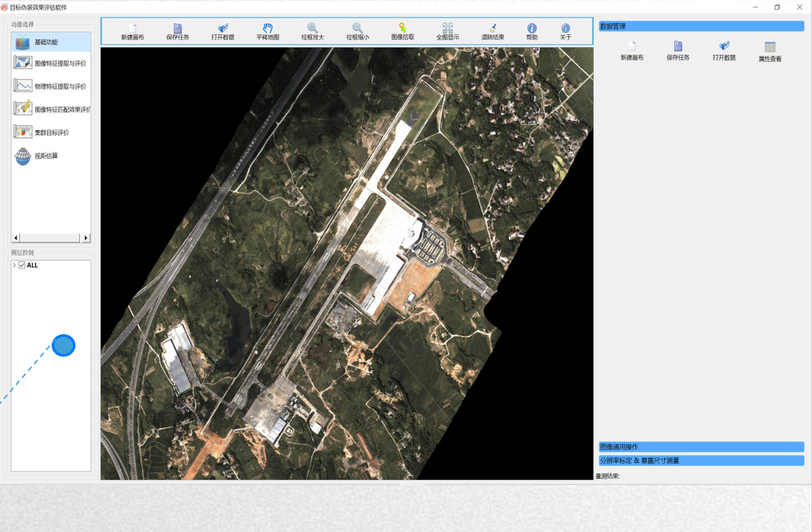Click the 图层控制 group label

point(22,253)
